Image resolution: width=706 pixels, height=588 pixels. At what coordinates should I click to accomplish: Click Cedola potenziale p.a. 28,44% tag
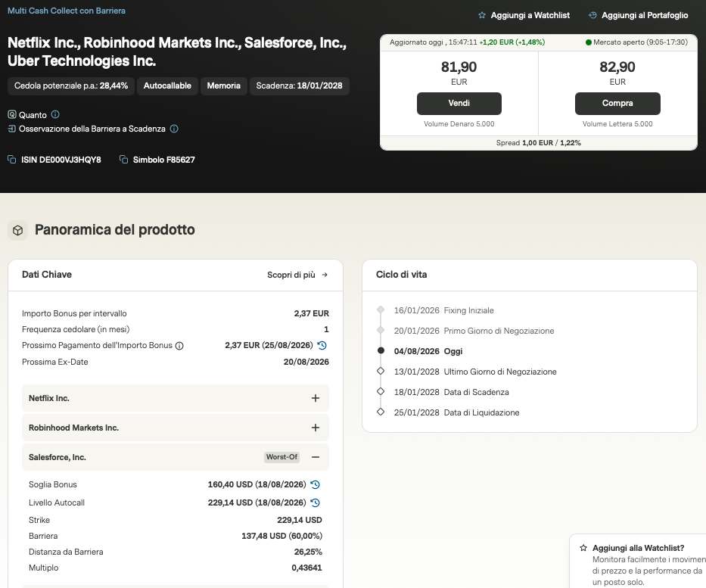(71, 86)
